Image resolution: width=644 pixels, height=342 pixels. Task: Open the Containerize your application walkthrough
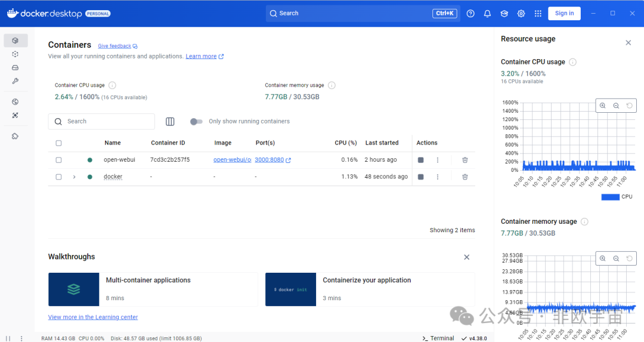coord(370,289)
